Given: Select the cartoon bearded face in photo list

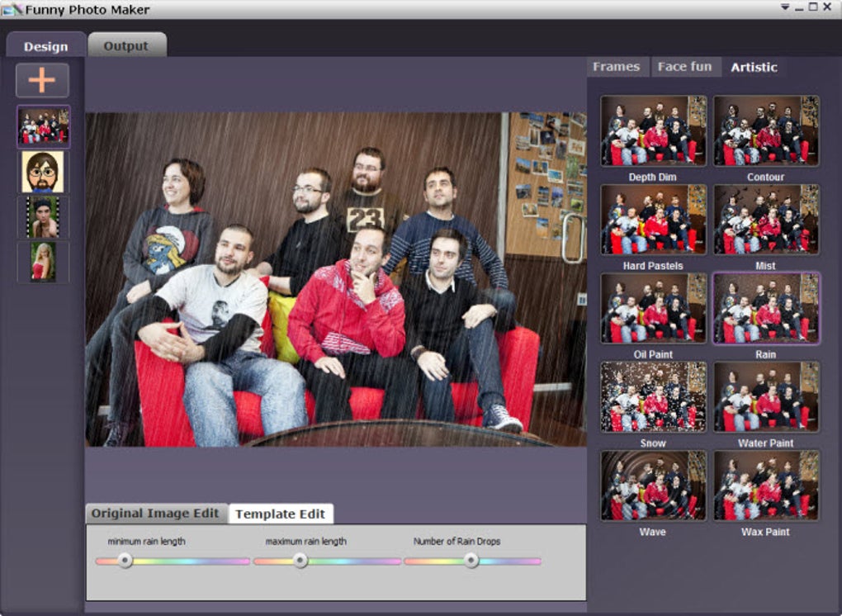Looking at the screenshot, I should coord(43,172).
